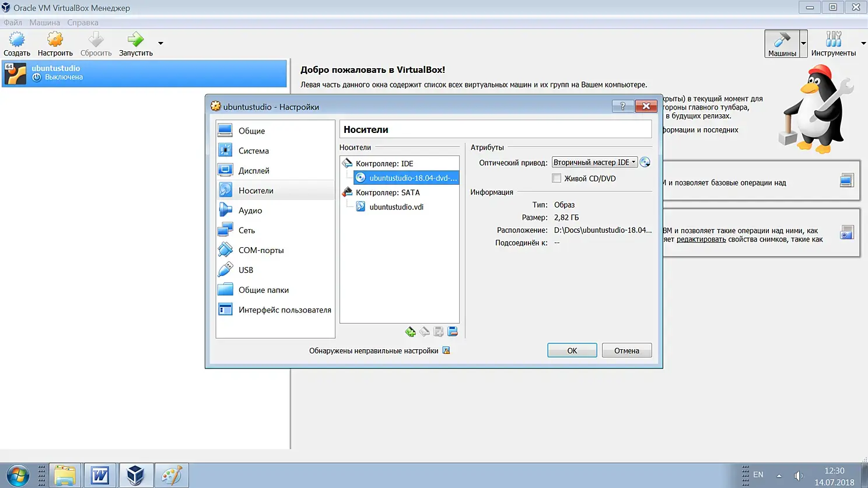Open the USB settings section
This screenshot has width=868, height=488.
275,269
